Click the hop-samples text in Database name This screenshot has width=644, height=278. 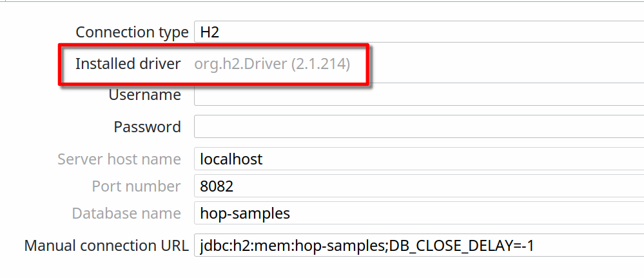point(245,213)
